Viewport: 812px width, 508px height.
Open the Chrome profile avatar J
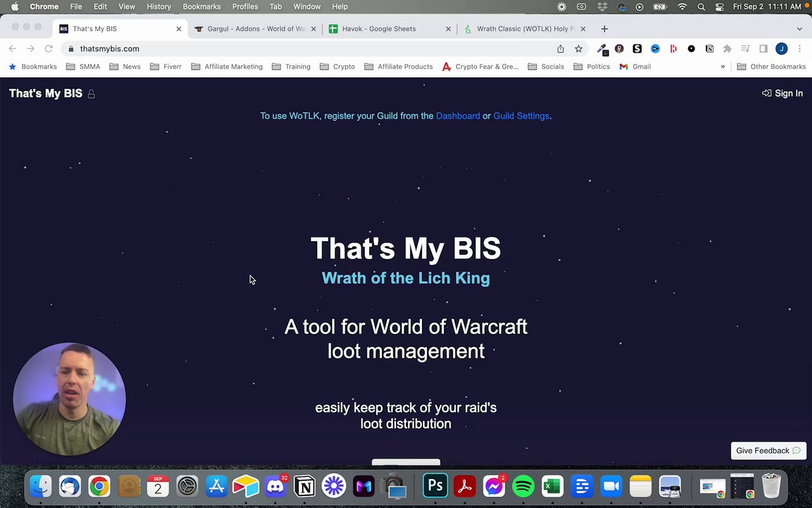point(782,49)
